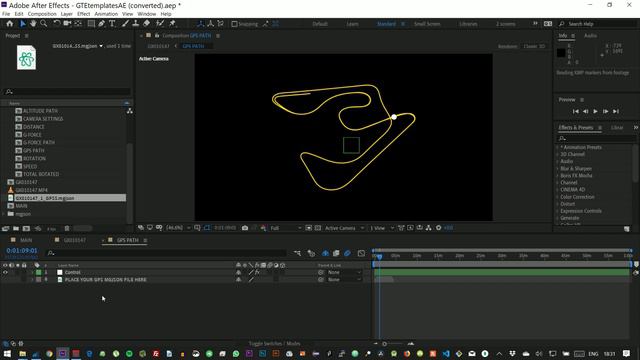Click Toggle Switches / Modes button
This screenshot has width=640, height=360.
point(274,344)
